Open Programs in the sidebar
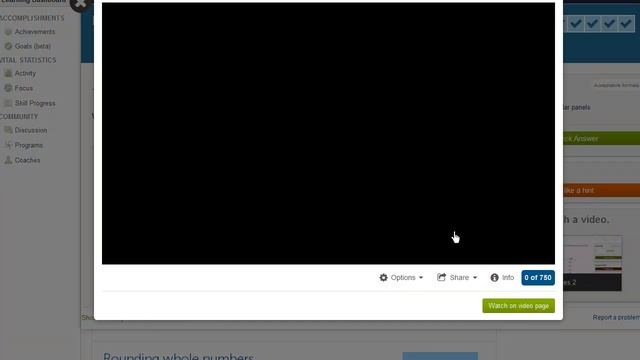 (x=29, y=145)
